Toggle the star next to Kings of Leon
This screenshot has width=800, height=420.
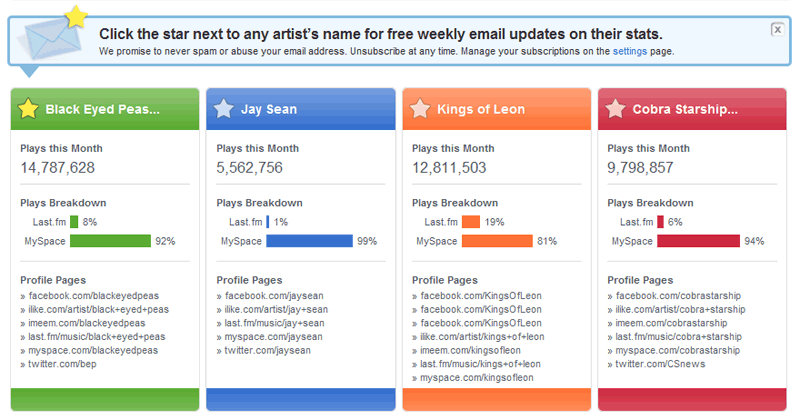[420, 109]
